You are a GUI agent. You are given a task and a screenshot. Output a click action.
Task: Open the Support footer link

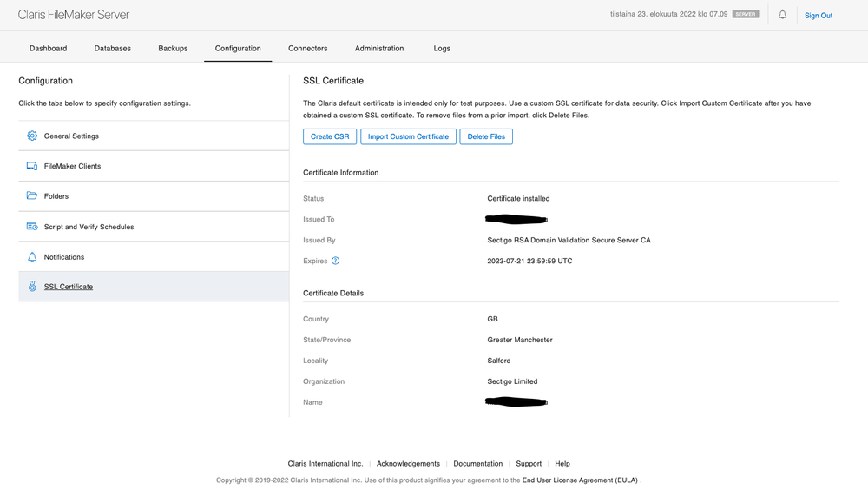tap(529, 463)
